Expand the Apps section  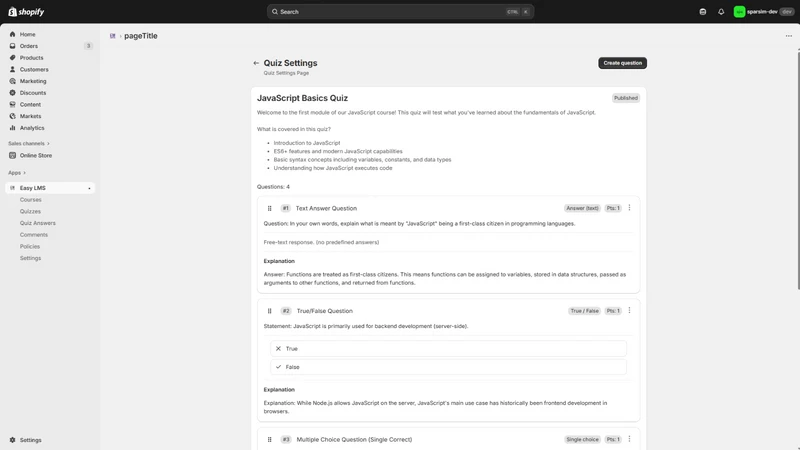point(17,173)
